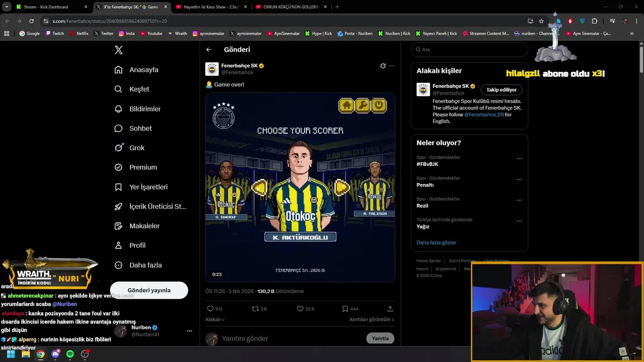Open the Fenerbahçe SK post avatar
The image size is (644, 362).
coord(212,69)
